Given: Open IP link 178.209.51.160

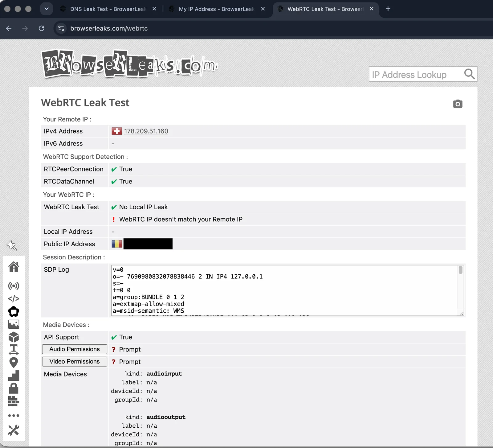Looking at the screenshot, I should click(x=146, y=131).
